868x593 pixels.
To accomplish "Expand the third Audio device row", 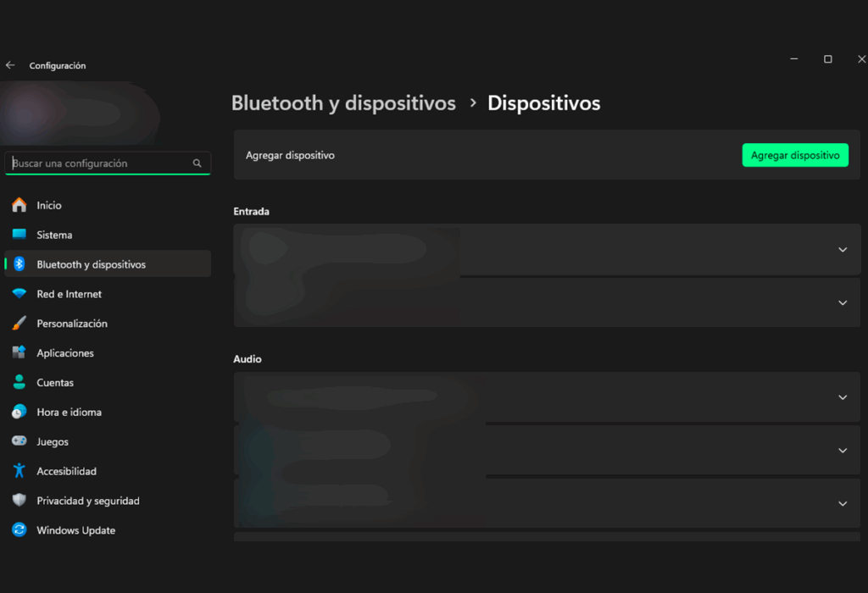I will (842, 503).
